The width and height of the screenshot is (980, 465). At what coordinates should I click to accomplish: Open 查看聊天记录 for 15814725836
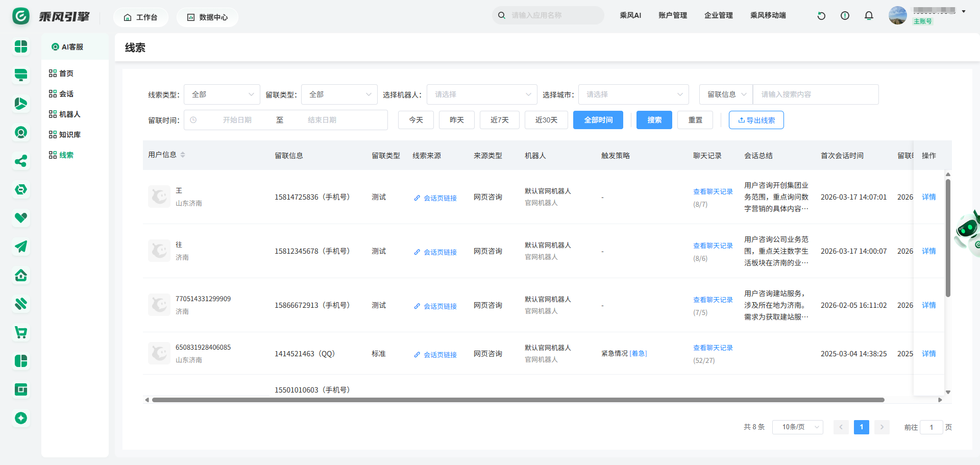713,191
